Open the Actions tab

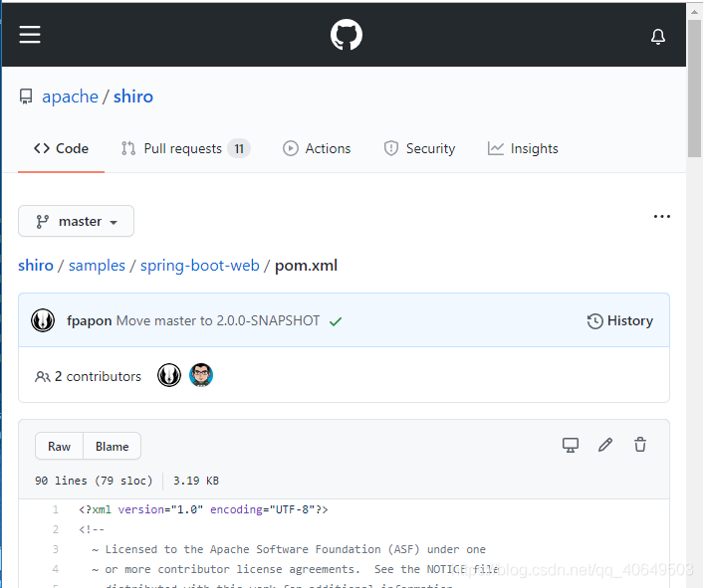(317, 148)
